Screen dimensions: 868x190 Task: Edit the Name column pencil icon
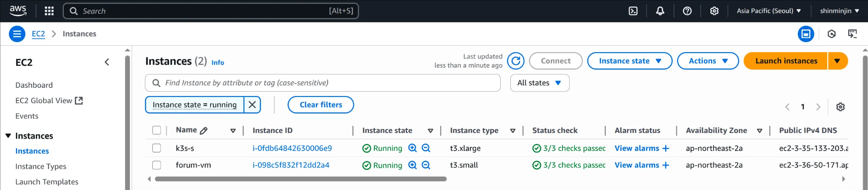(204, 130)
